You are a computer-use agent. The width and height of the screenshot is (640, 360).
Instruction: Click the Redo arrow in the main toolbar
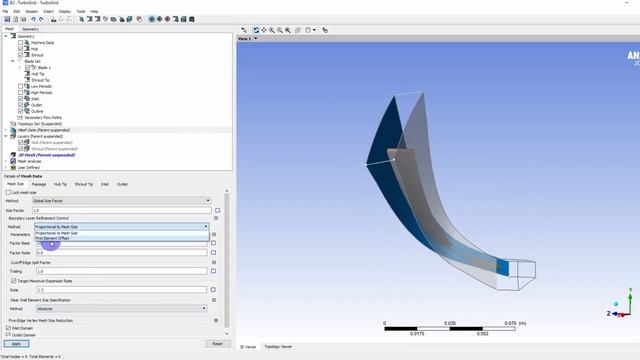click(41, 19)
